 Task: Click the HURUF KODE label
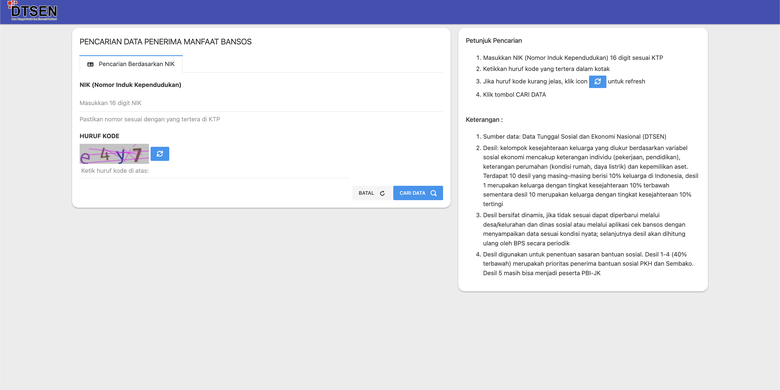click(99, 136)
